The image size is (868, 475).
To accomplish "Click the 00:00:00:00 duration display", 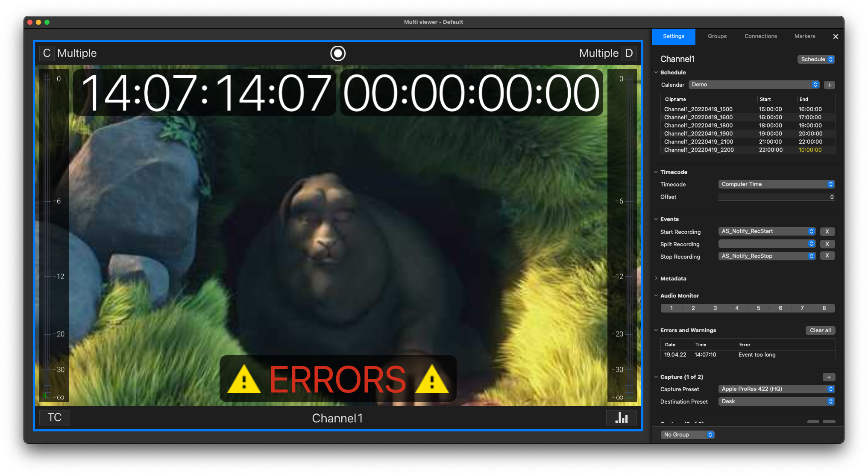I will coord(471,93).
